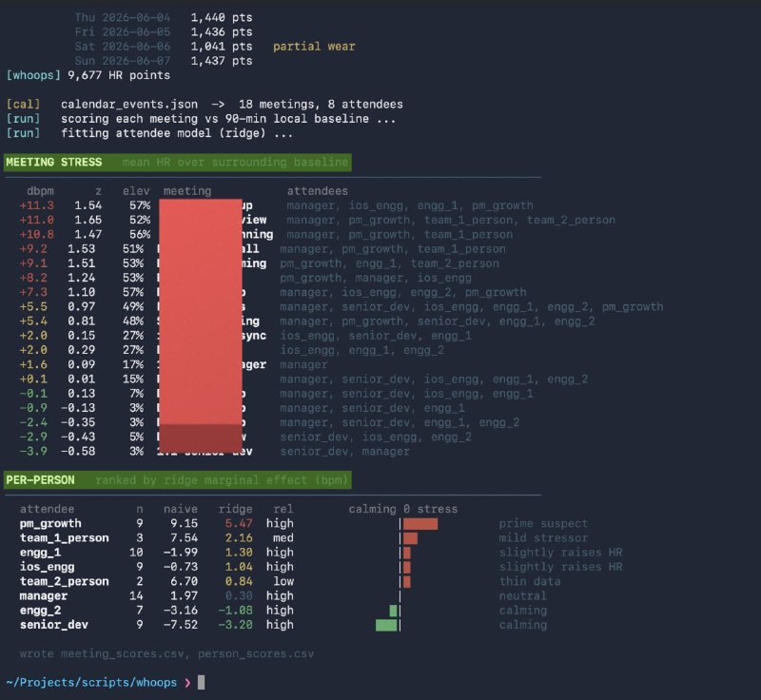
Task: Click 'engg_2' attendee row name
Action: 40,611
